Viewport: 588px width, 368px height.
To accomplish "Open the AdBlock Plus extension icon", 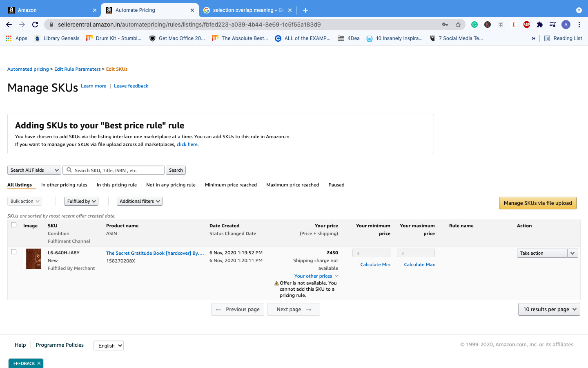I will (x=527, y=25).
